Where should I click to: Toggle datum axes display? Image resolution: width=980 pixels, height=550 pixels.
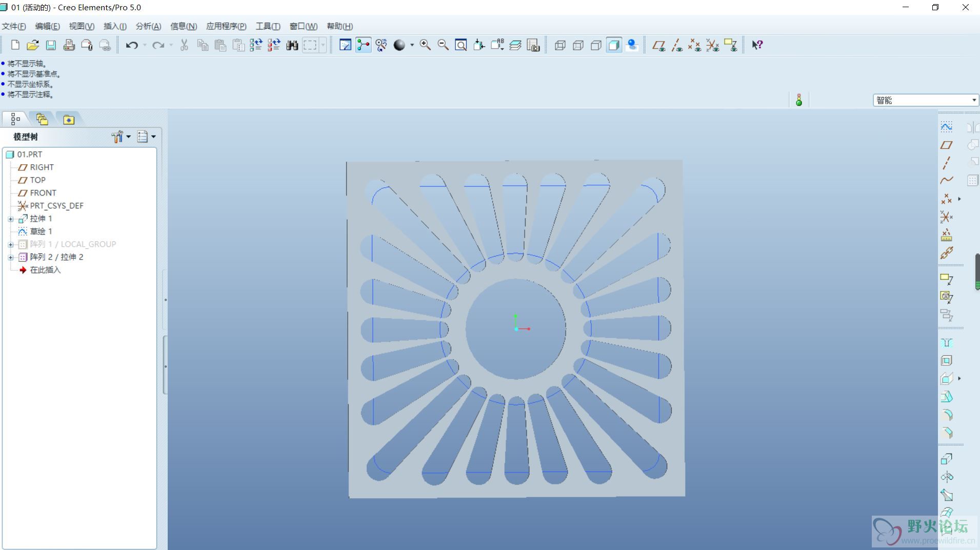[677, 45]
